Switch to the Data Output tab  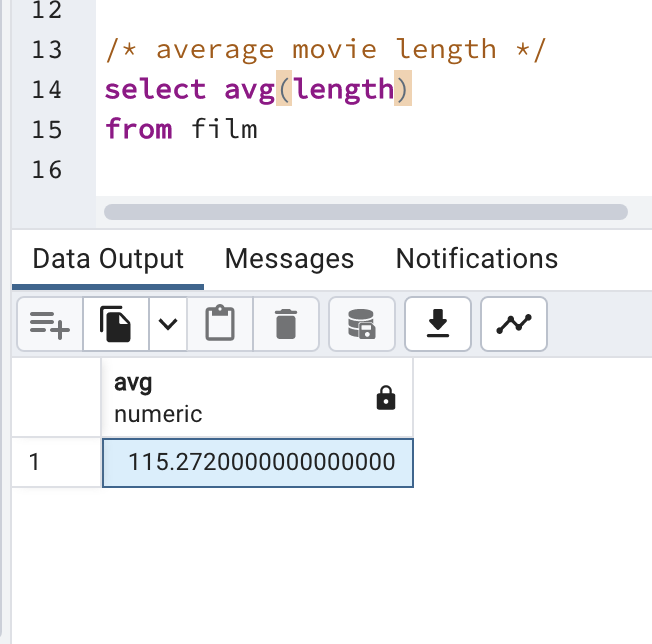(x=108, y=259)
